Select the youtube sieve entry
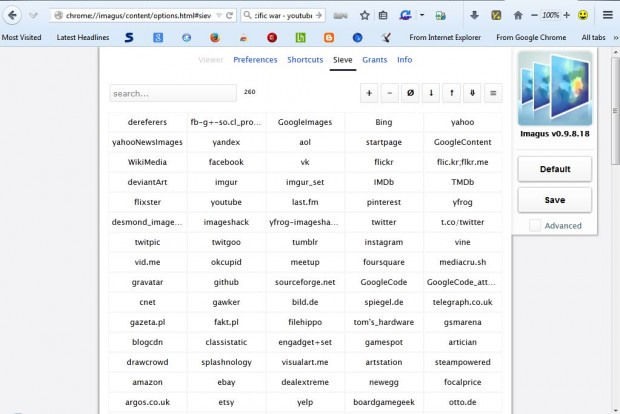The width and height of the screenshot is (620, 414). pos(226,202)
